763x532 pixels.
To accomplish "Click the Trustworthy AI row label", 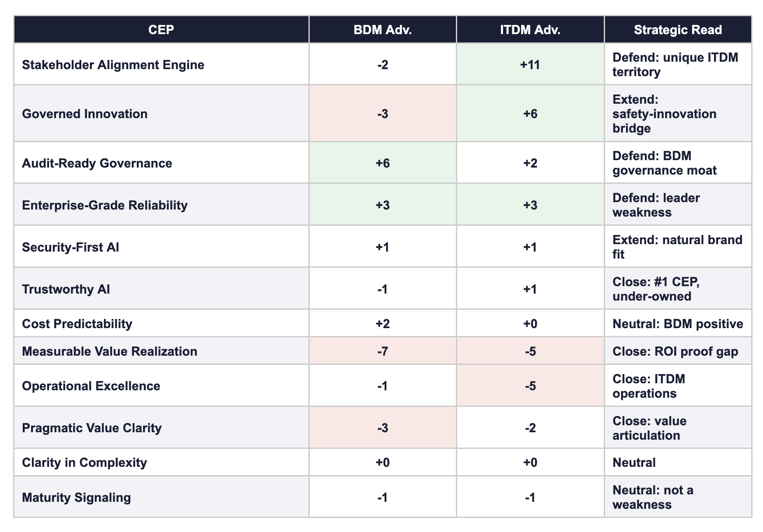I will pos(66,289).
